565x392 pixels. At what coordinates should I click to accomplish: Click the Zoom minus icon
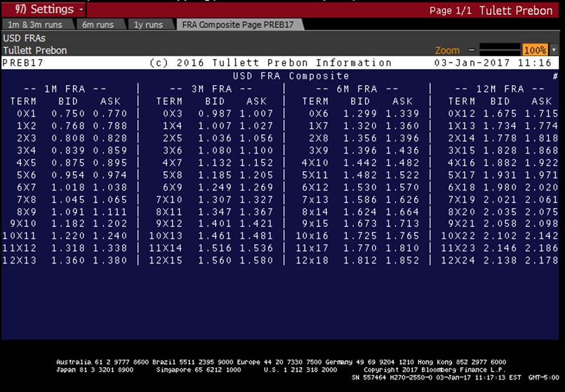point(472,50)
